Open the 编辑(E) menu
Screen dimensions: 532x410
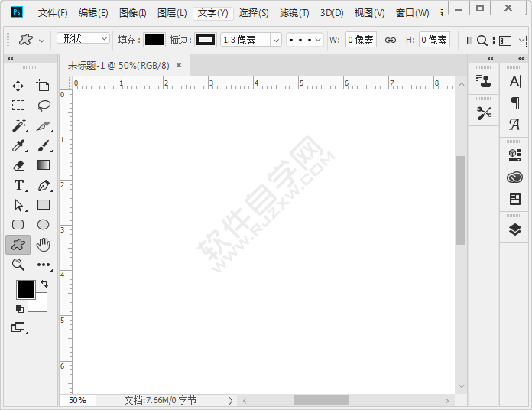tap(93, 13)
